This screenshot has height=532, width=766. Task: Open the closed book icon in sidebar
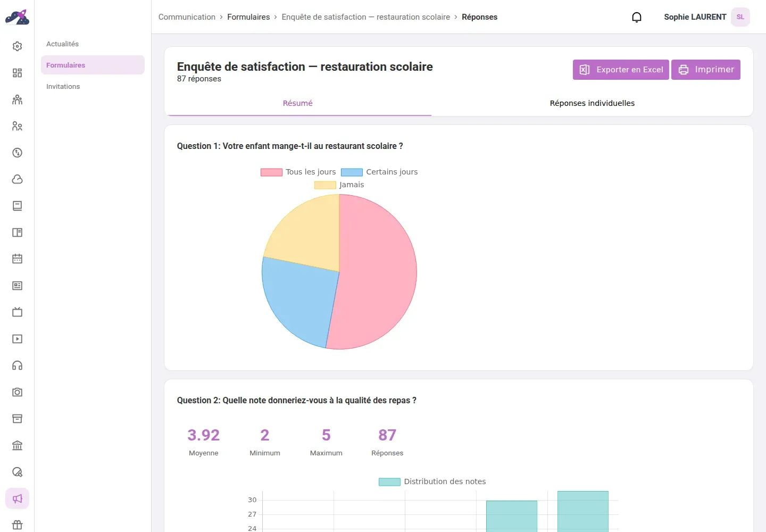(17, 206)
